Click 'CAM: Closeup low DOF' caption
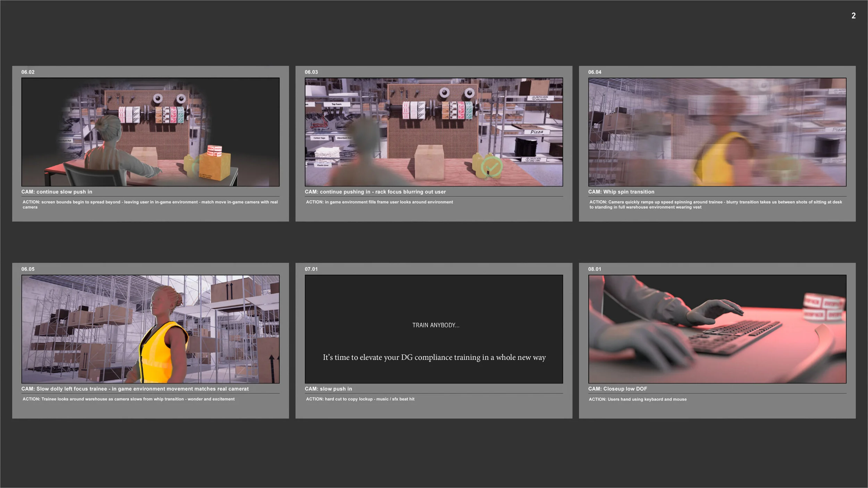This screenshot has height=488, width=868. [617, 389]
